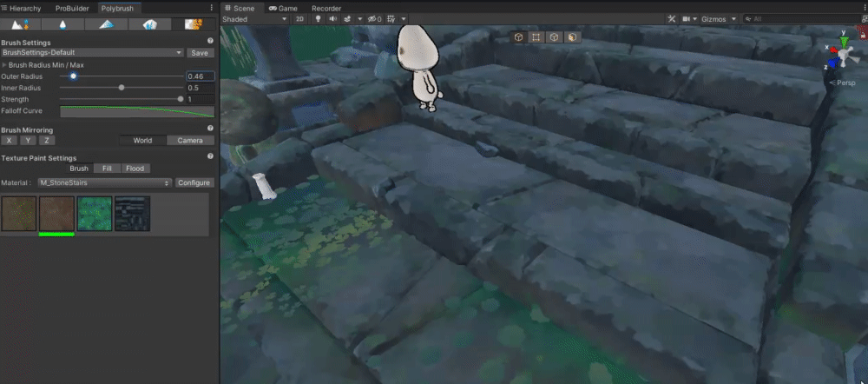The height and width of the screenshot is (384, 868).
Task: Toggle scene lighting with the lightbulb icon
Action: tap(317, 18)
